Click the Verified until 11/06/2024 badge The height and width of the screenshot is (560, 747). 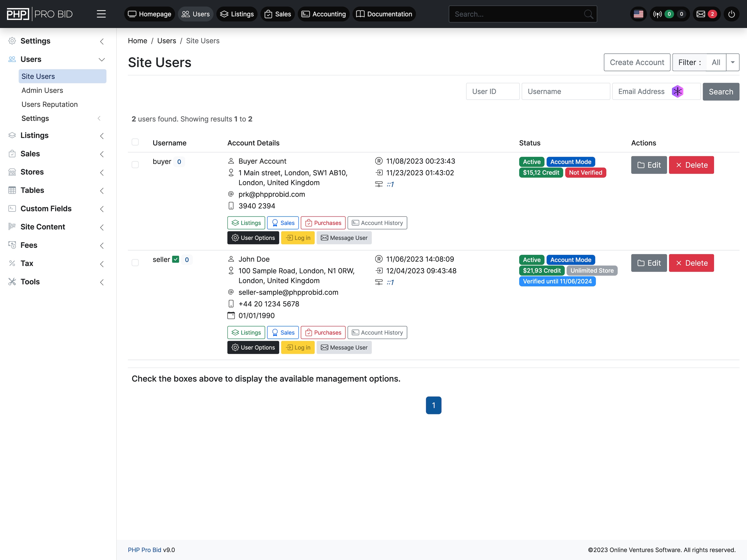coord(557,281)
